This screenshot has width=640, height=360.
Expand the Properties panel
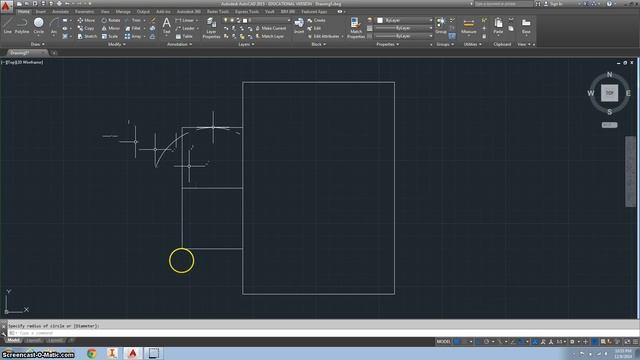coord(387,44)
